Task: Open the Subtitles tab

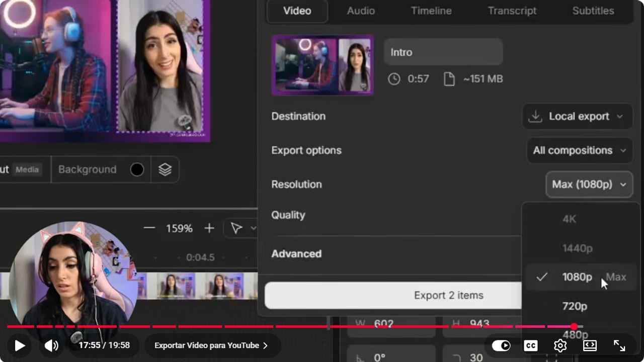Action: tap(593, 11)
